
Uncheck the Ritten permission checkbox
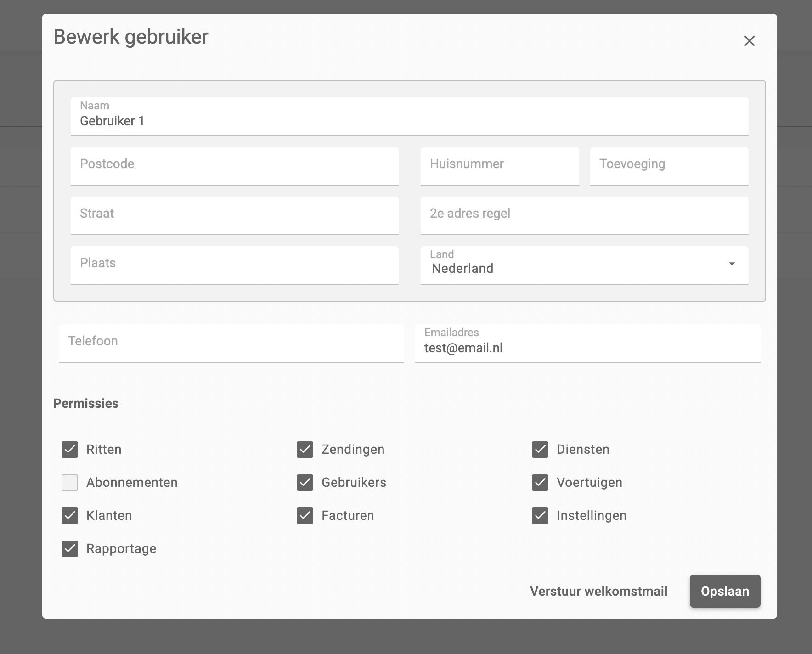point(70,450)
